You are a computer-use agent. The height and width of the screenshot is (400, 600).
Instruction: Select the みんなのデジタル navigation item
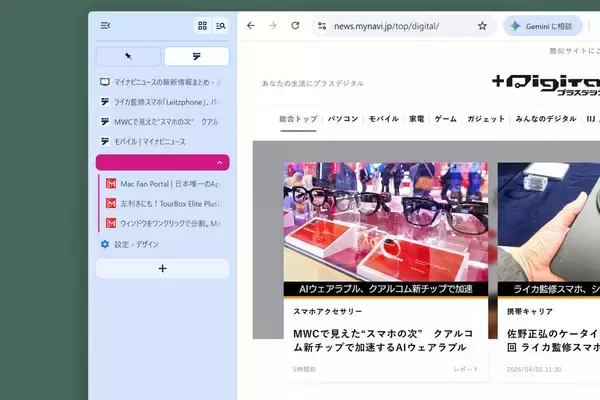tap(546, 119)
